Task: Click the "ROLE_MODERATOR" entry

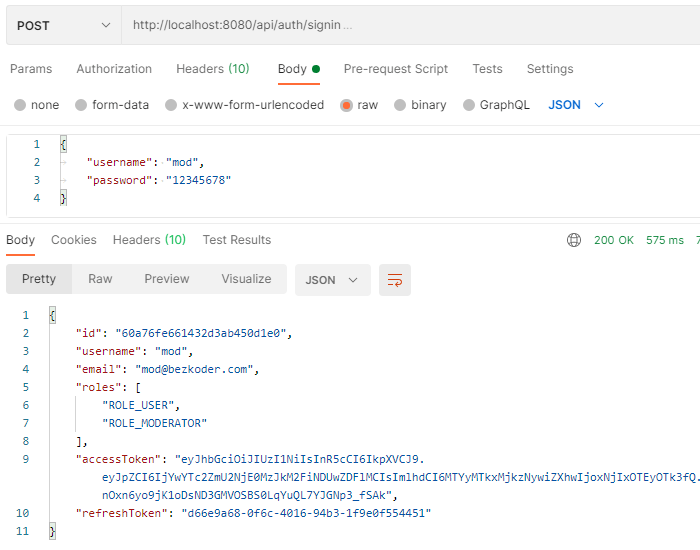Action: click(x=154, y=423)
